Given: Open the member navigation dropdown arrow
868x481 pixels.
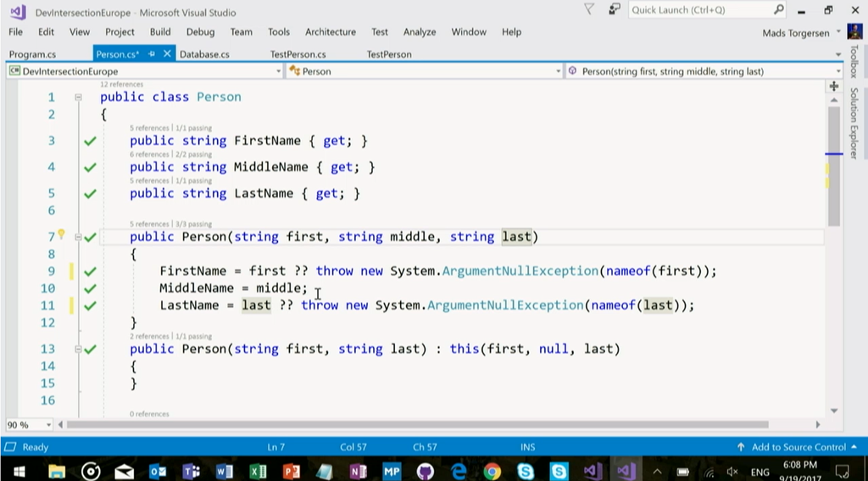Looking at the screenshot, I should [x=838, y=71].
